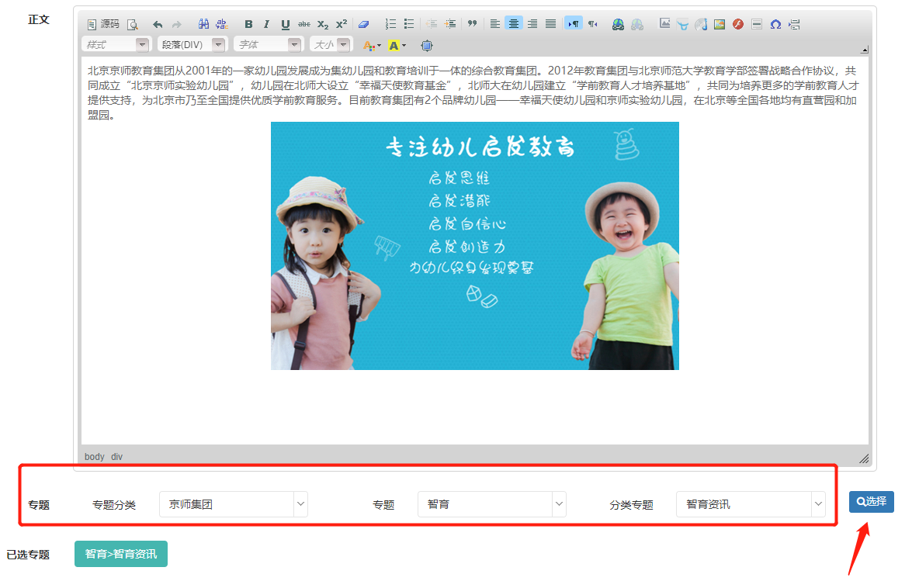Increase the paragraph indent
This screenshot has height=588, width=919.
tap(451, 24)
